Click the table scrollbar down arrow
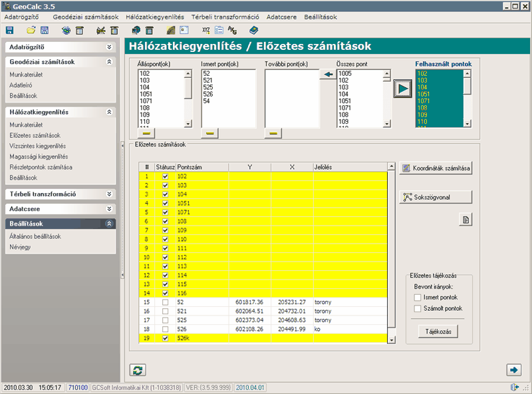 (x=392, y=339)
